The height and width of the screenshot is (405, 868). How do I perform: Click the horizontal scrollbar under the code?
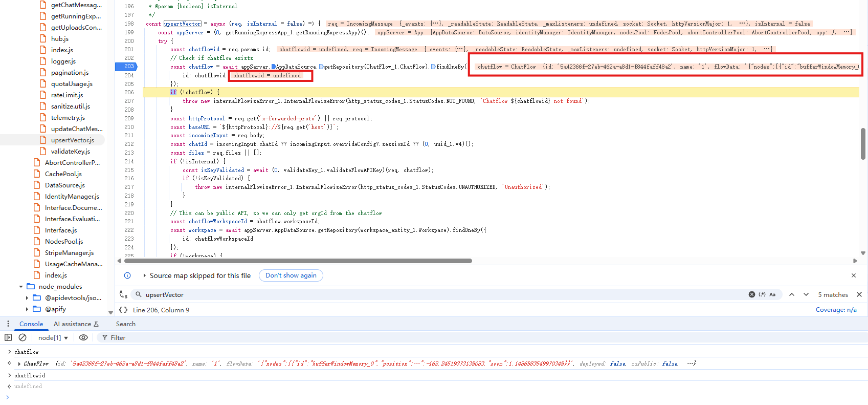298,261
